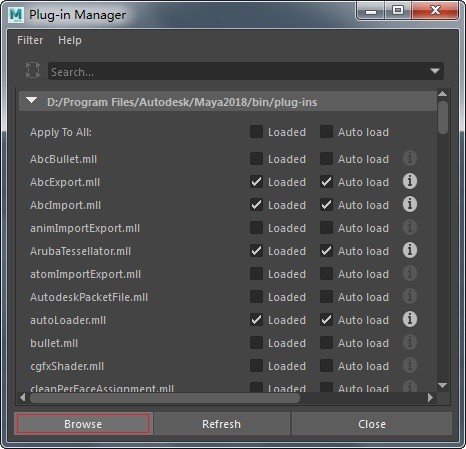Open info for AbcExport.mll plug-in

(x=410, y=181)
